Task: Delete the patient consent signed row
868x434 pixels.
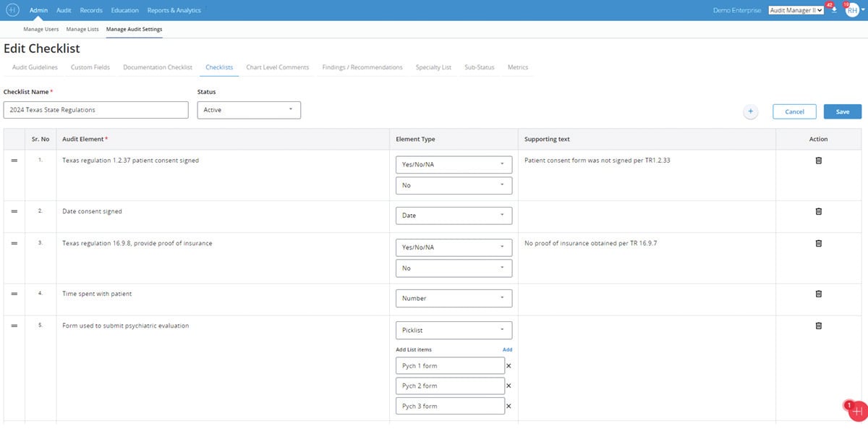Action: tap(818, 161)
